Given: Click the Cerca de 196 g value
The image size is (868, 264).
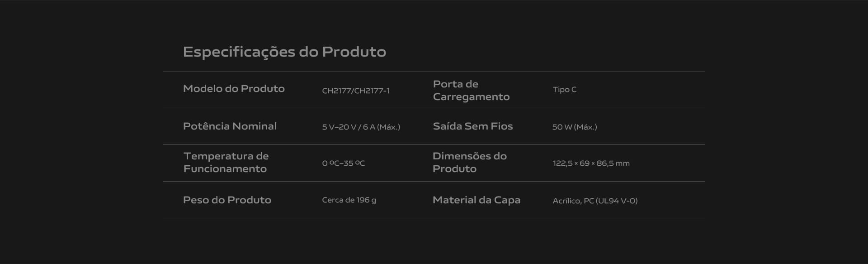Looking at the screenshot, I should [x=349, y=200].
